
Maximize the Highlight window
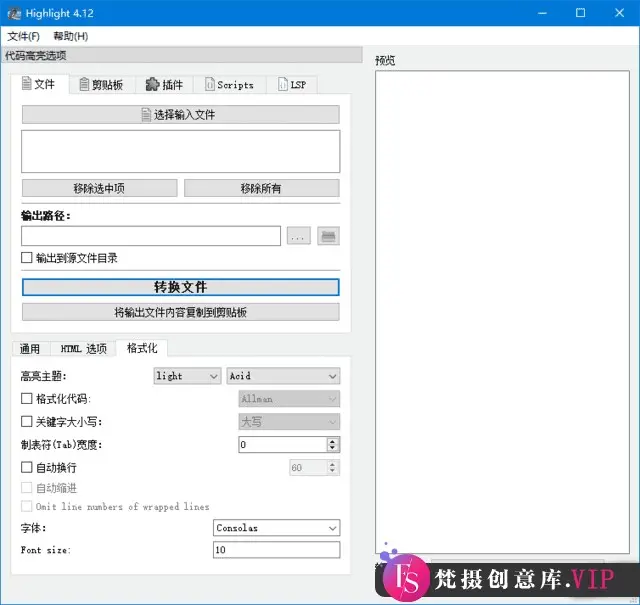(x=580, y=13)
